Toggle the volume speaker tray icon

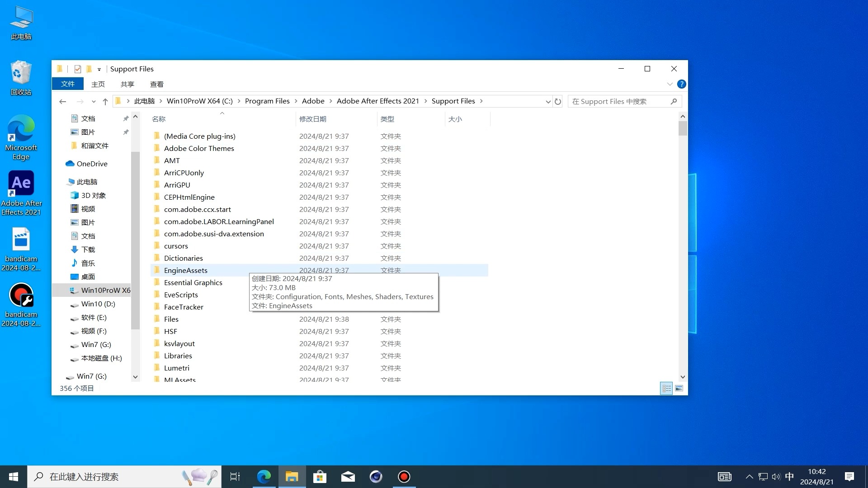[x=776, y=477]
